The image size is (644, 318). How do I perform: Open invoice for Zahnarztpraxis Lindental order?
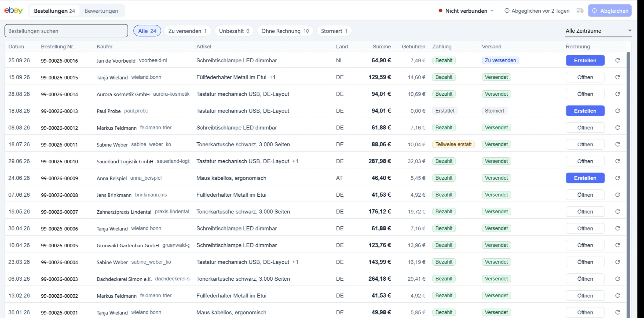585,212
